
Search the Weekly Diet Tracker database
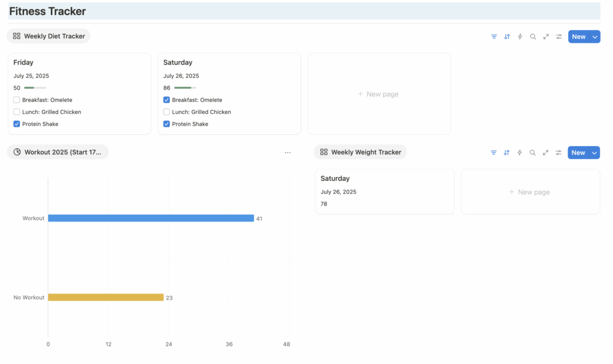[x=533, y=37]
